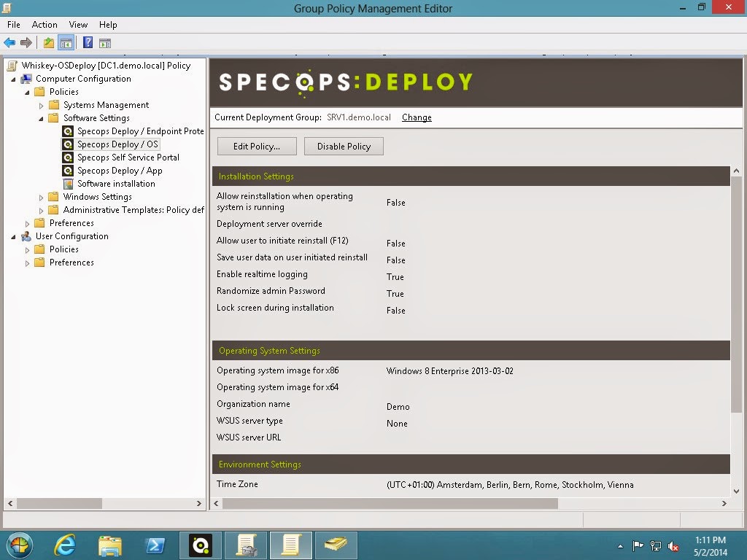Expand the Systems Management folder
Image resolution: width=747 pixels, height=560 pixels.
41,105
